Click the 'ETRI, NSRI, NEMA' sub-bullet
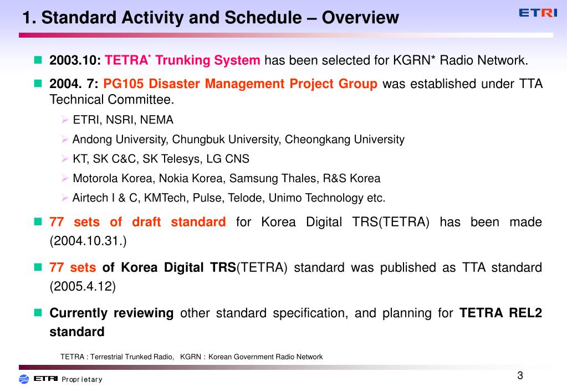The width and height of the screenshot is (567, 392). (x=123, y=120)
